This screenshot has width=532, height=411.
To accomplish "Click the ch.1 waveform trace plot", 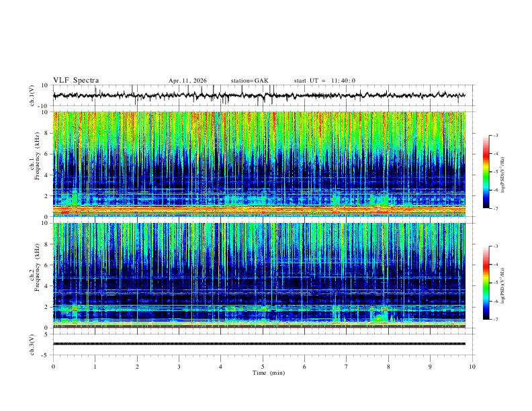I will pyautogui.click(x=259, y=95).
